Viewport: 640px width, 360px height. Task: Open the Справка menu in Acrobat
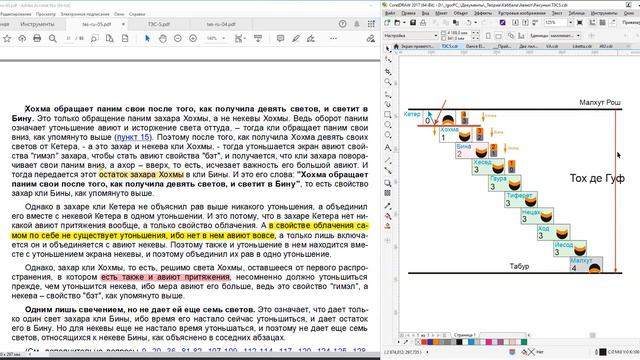tap(137, 14)
